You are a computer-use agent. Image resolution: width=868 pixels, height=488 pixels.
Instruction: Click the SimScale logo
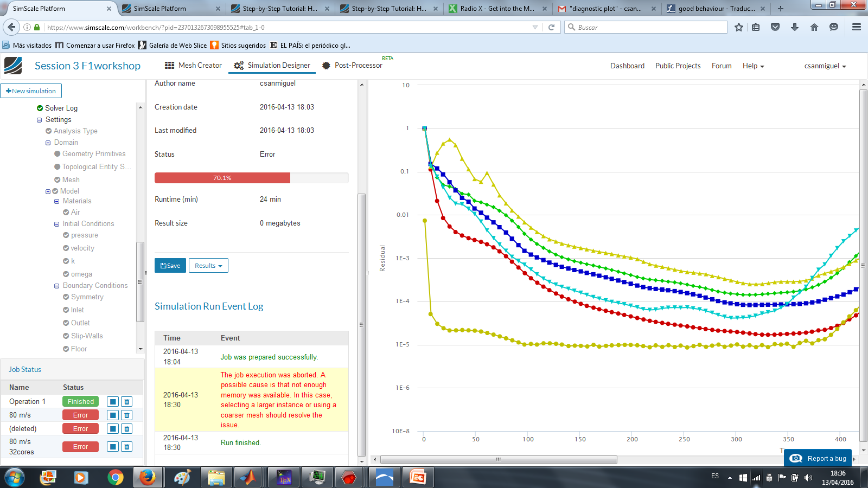(x=13, y=66)
